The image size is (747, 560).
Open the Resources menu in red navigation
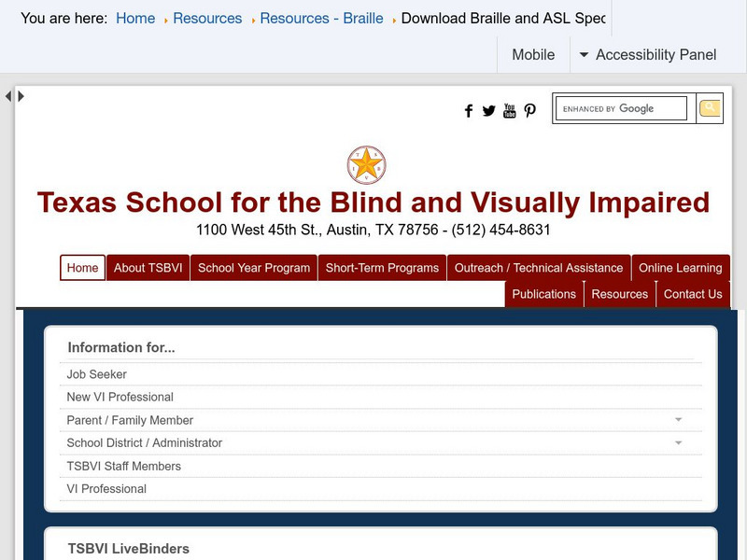620,294
